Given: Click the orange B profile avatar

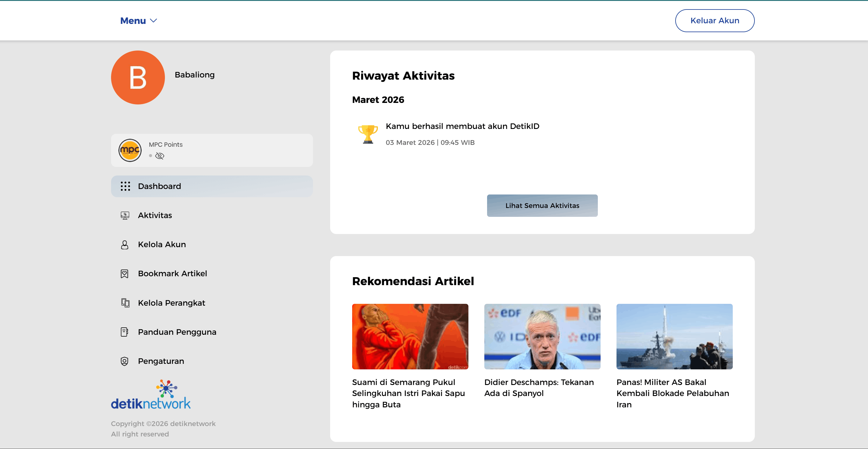Looking at the screenshot, I should pyautogui.click(x=138, y=77).
